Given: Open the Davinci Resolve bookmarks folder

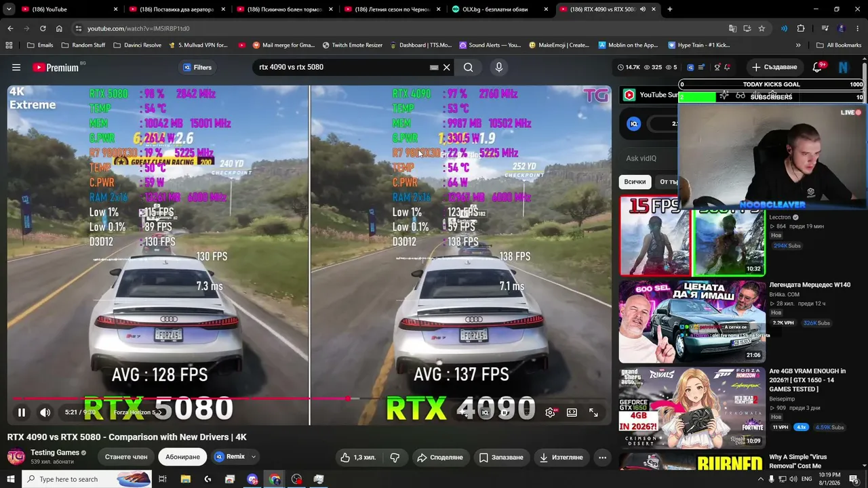Looking at the screenshot, I should pyautogui.click(x=137, y=45).
